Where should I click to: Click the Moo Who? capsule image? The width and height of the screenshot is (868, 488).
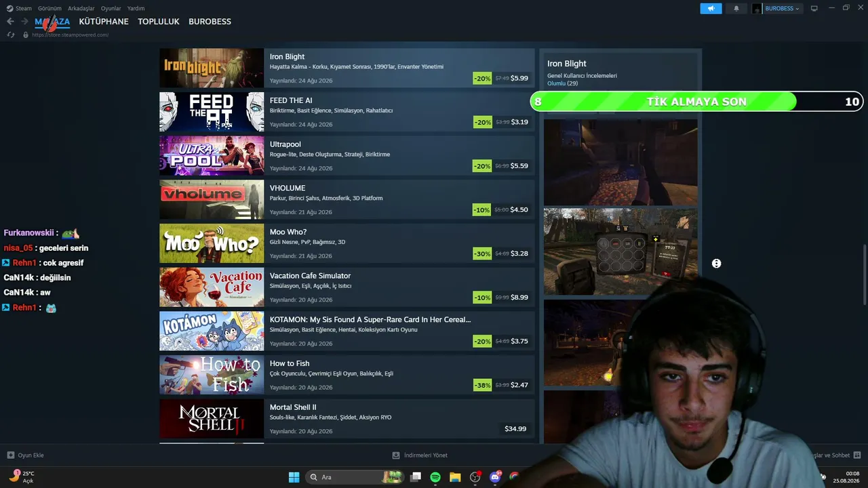212,243
